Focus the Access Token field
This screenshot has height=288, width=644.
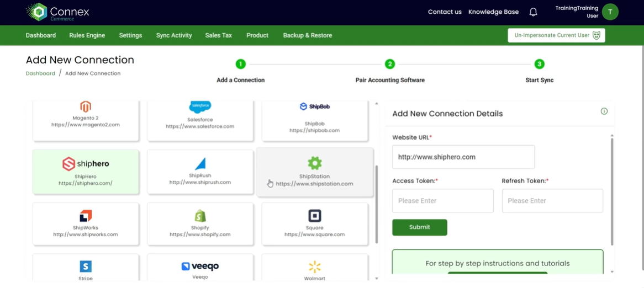[x=443, y=201]
